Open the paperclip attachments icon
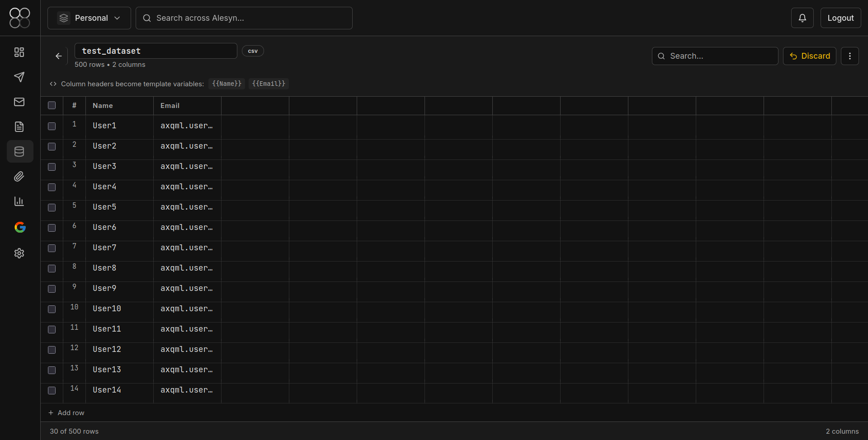Screen dimensions: 868x440 coord(19,177)
